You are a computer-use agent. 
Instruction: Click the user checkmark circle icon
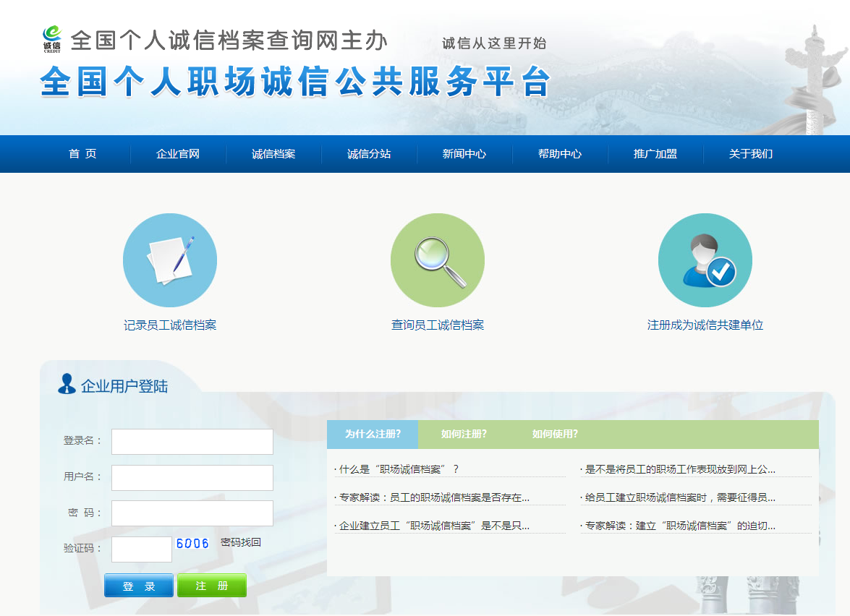pyautogui.click(x=705, y=260)
